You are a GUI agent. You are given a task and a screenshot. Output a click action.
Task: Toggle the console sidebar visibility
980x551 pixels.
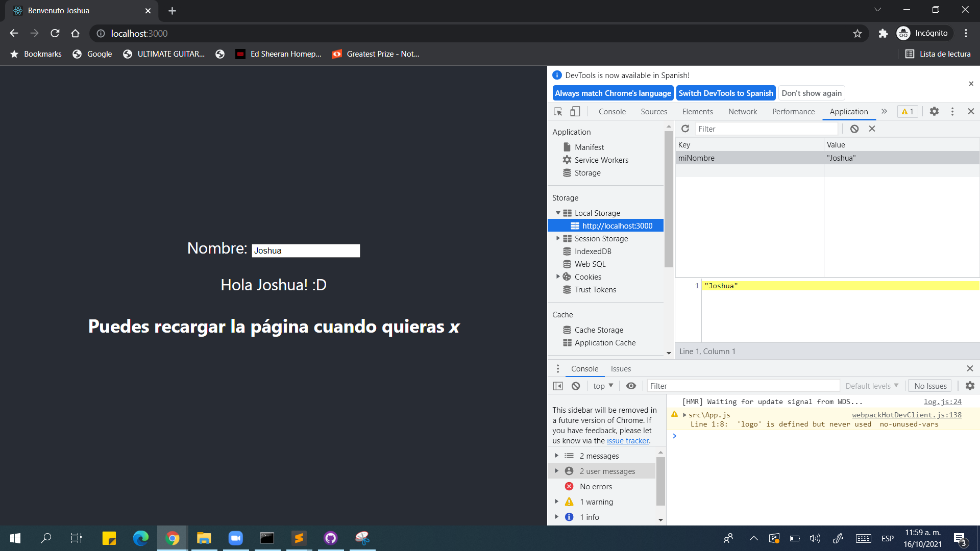(x=557, y=386)
